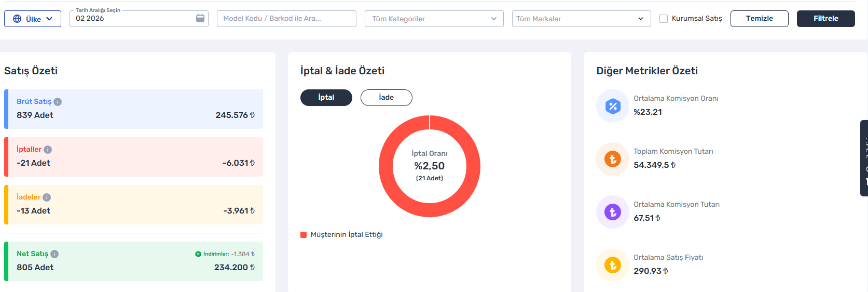Click the purple Ortalama Komisyon Tutarı icon

(613, 212)
